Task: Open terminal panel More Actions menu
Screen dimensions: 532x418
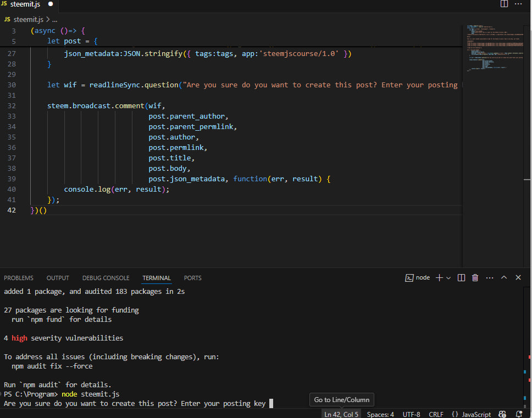Action: click(x=490, y=278)
